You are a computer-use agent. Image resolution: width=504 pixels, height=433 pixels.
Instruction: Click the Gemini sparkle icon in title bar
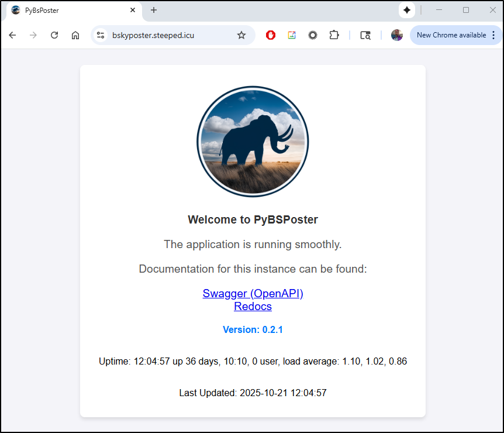click(x=407, y=10)
